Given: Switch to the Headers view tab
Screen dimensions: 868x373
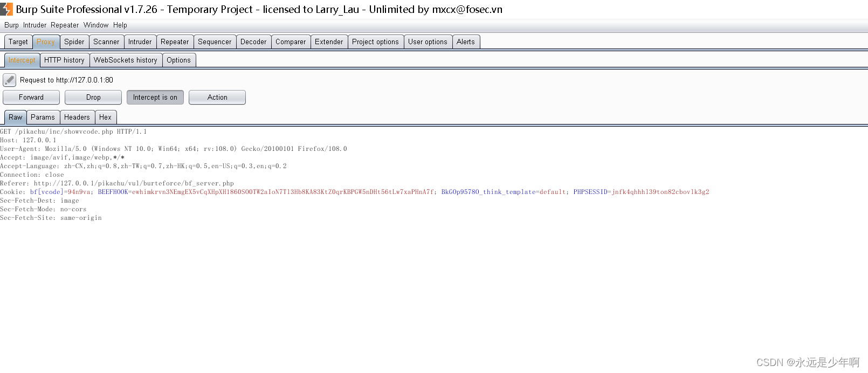Looking at the screenshot, I should (x=77, y=118).
